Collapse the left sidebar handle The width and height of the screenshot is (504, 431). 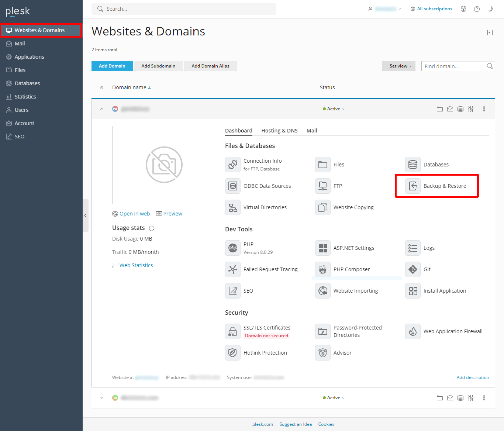click(x=85, y=215)
